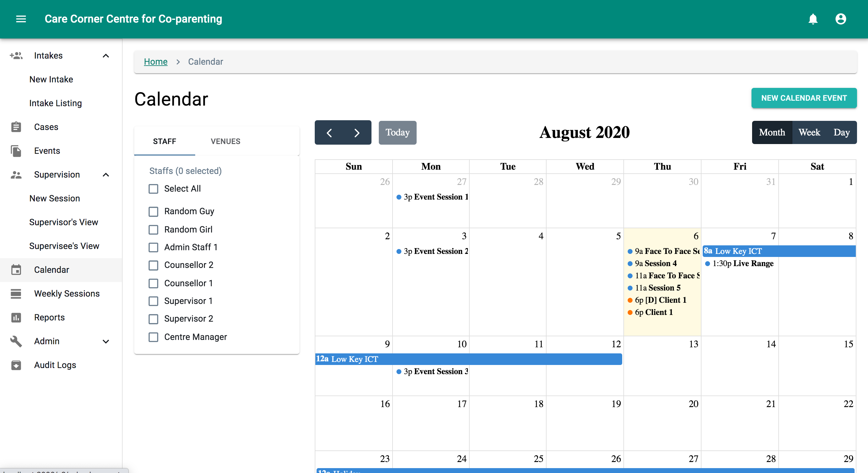Check the Counsellor 2 checkbox
This screenshot has height=473, width=868.
(x=153, y=265)
